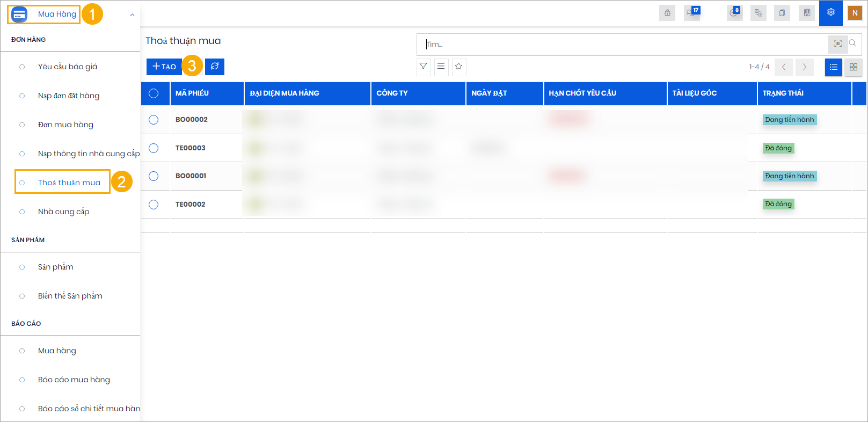868x422 pixels.
Task: Open the user avatar N
Action: [x=855, y=13]
